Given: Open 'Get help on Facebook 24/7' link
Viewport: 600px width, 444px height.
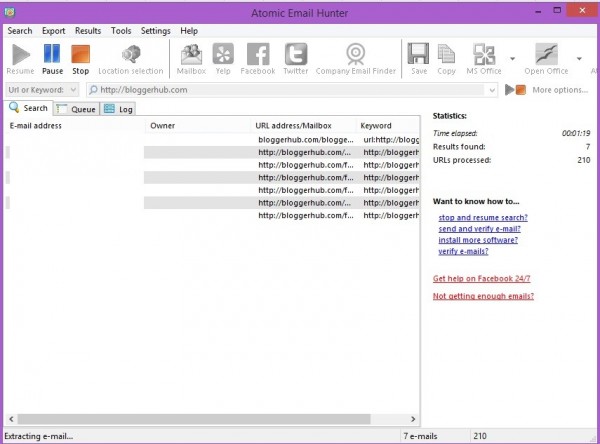Looking at the screenshot, I should click(x=481, y=279).
